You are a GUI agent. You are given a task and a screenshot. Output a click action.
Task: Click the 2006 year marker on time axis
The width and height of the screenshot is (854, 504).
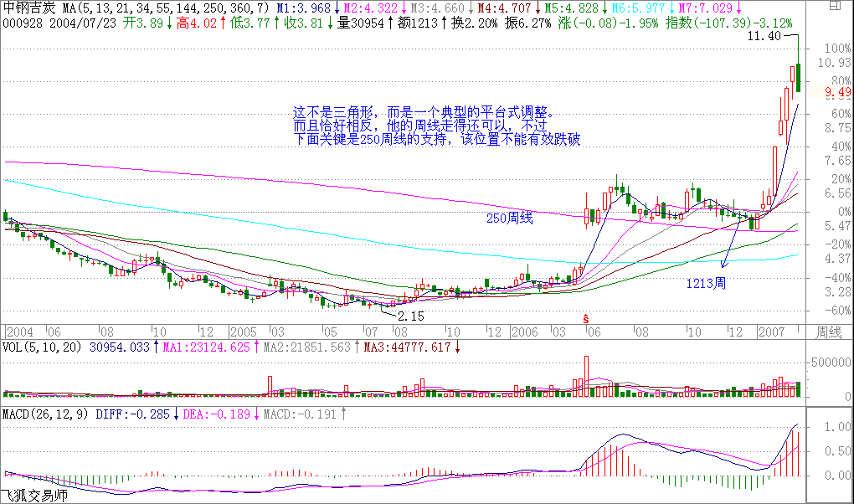click(527, 332)
